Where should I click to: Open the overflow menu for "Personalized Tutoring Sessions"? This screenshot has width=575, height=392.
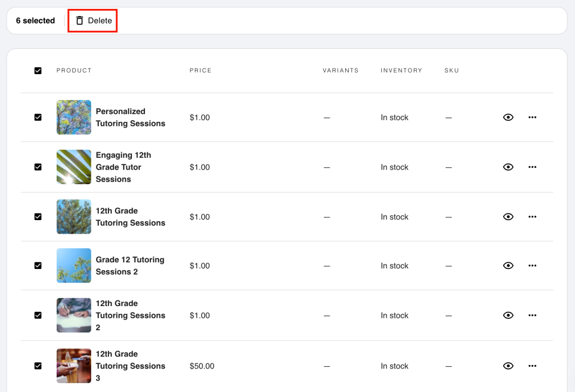[532, 117]
